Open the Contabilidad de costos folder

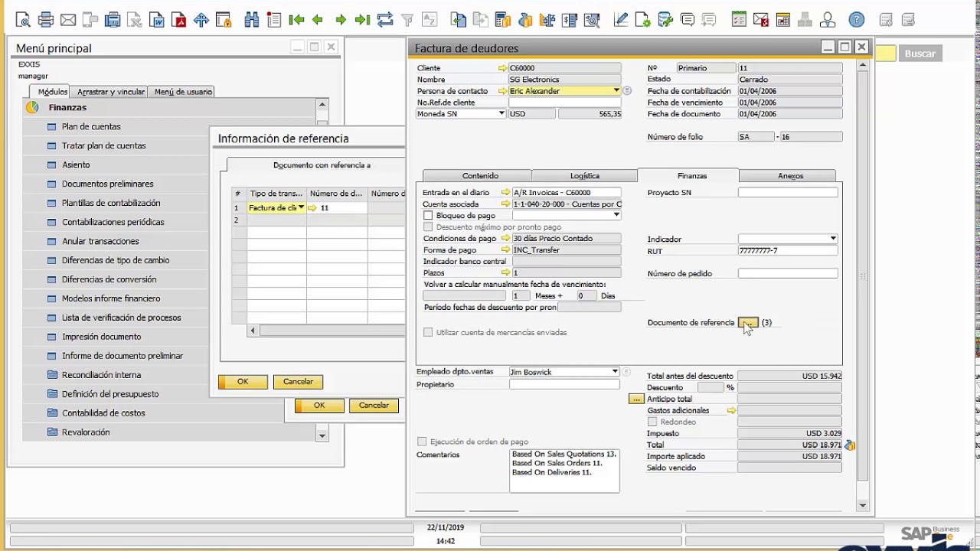coord(103,413)
